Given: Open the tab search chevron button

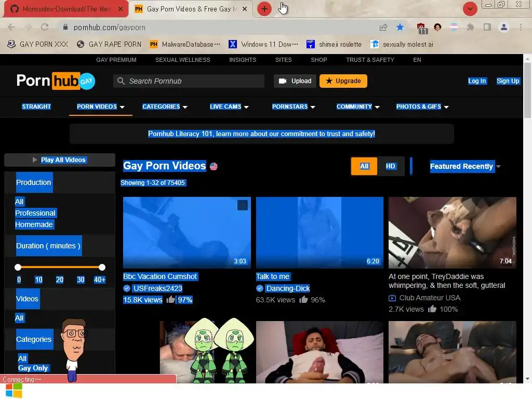Looking at the screenshot, I should coord(470,9).
